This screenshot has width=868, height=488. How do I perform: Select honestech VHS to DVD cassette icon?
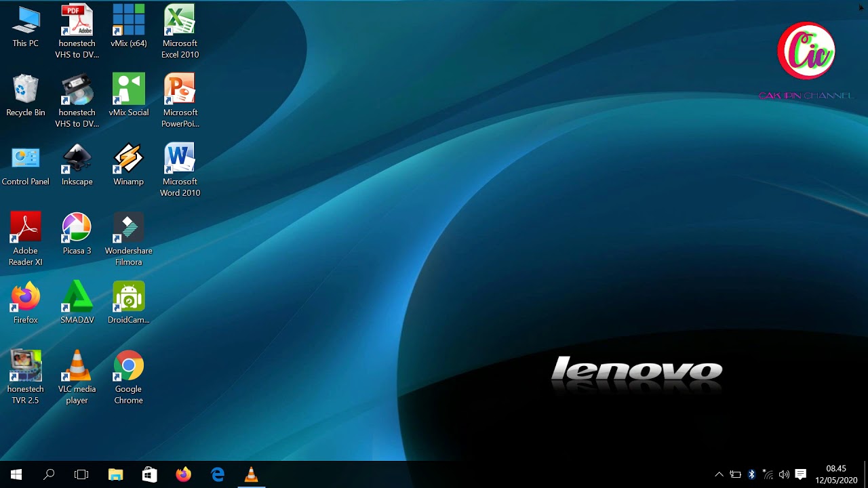77,100
